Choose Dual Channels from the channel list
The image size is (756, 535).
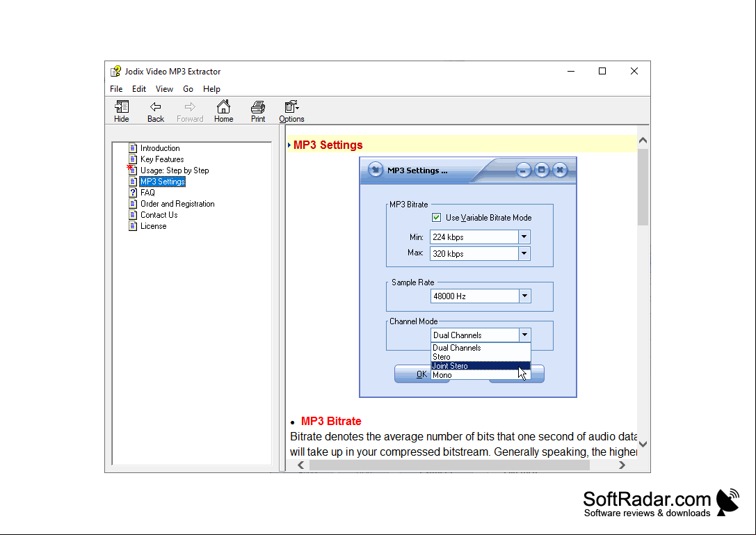481,348
